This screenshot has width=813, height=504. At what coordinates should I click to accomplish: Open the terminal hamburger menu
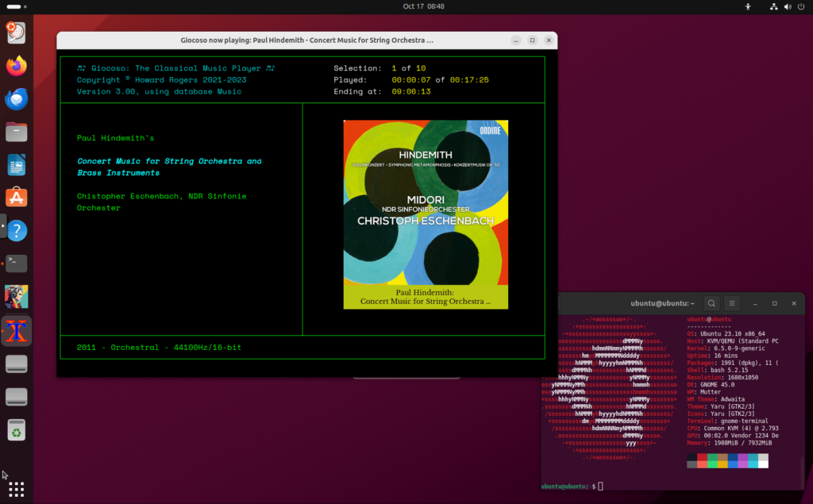click(x=732, y=303)
